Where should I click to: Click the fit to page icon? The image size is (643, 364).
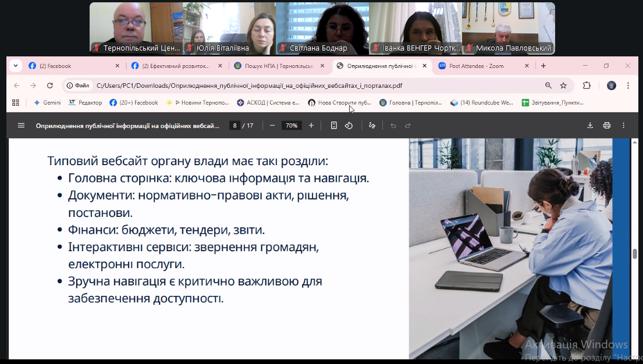point(334,125)
